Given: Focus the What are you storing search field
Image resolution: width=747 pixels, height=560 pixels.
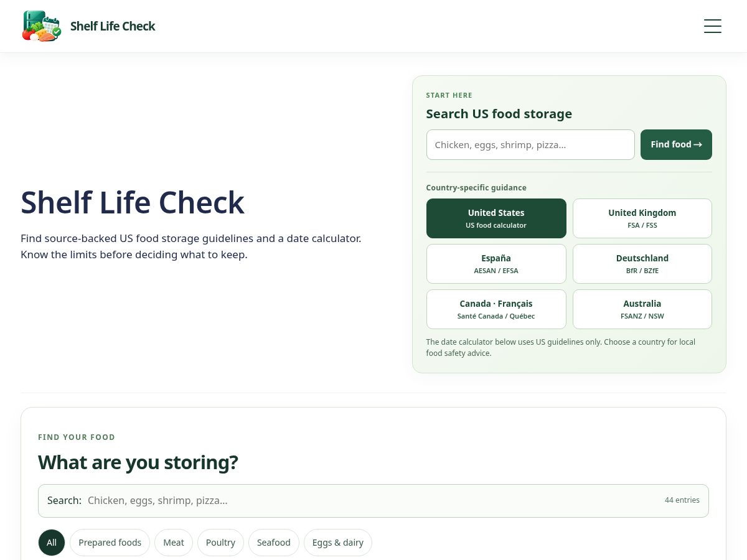Looking at the screenshot, I should pyautogui.click(x=374, y=501).
